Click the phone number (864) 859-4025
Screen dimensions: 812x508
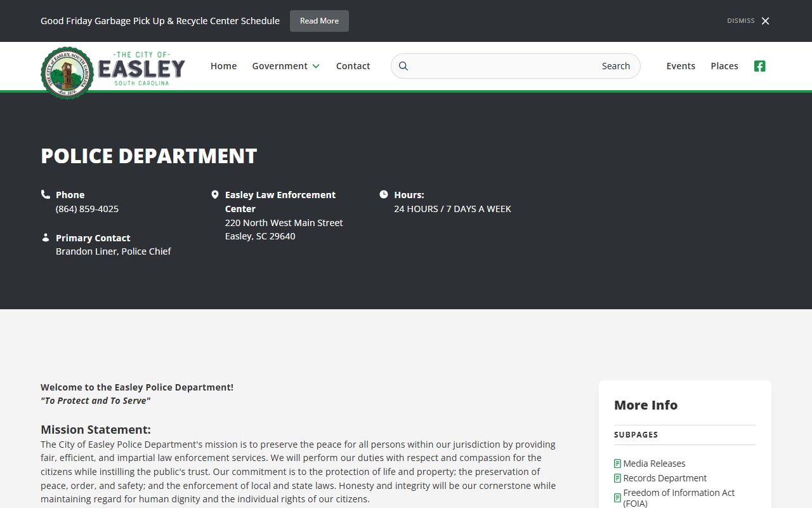click(87, 209)
